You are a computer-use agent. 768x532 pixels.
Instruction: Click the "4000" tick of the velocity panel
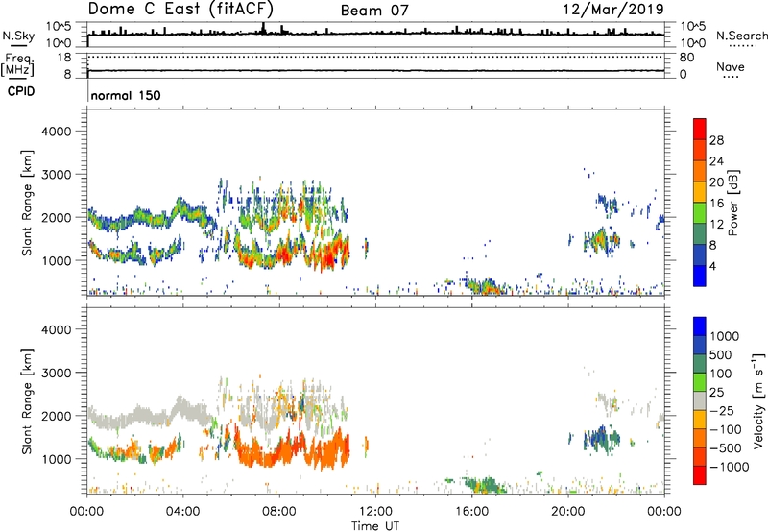coord(57,329)
